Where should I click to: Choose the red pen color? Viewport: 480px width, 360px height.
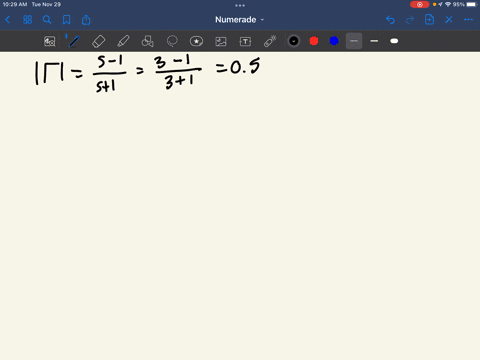click(314, 41)
